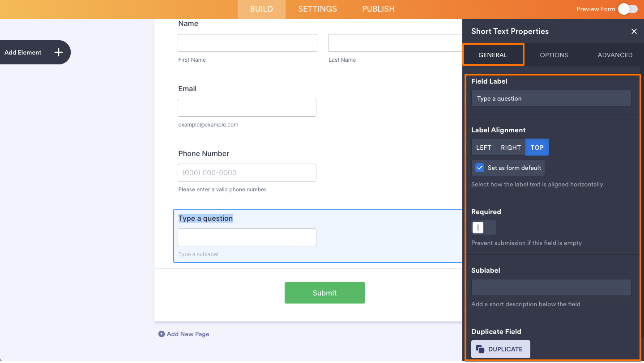Viewport: 644px width, 363px height.
Task: Open the SETTINGS tab
Action: click(317, 9)
